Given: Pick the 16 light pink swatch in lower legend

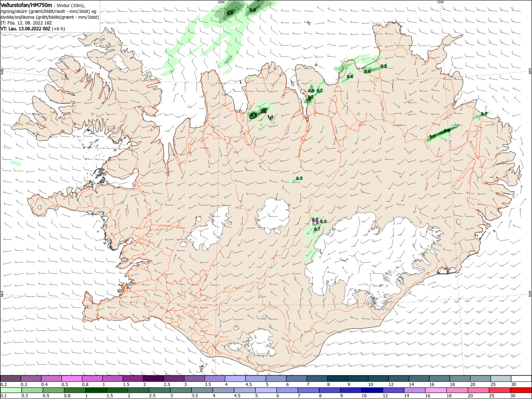Looking at the screenshot, I should 436,390.
